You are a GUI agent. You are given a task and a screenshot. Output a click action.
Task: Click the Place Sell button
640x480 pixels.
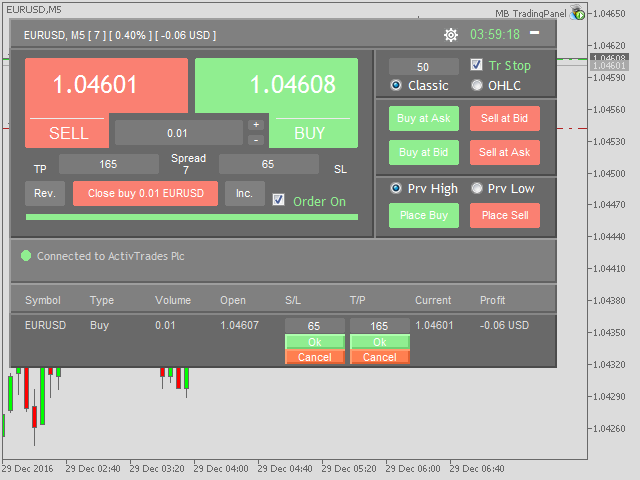click(504, 215)
